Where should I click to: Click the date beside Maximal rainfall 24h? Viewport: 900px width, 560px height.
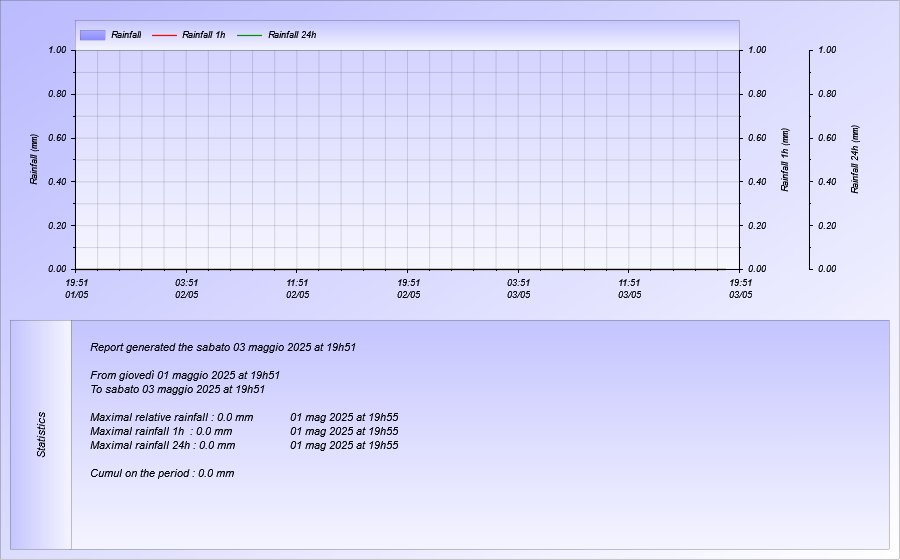344,445
